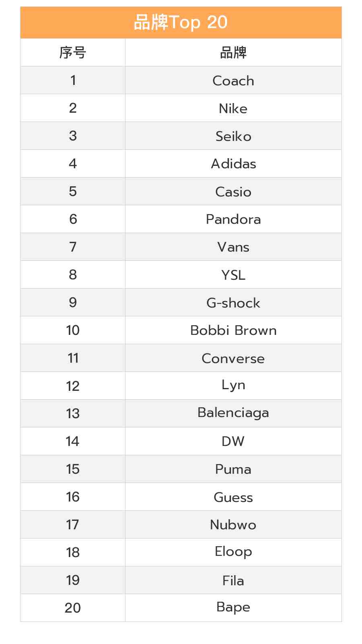This screenshot has height=644, width=362.
Task: Click the Seiko entry
Action: point(233,136)
